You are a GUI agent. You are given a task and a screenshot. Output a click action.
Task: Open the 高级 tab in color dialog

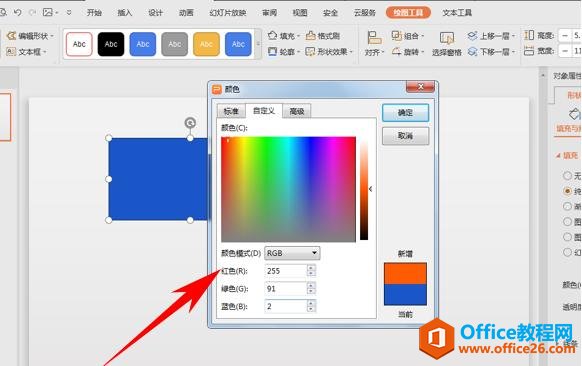(x=297, y=111)
